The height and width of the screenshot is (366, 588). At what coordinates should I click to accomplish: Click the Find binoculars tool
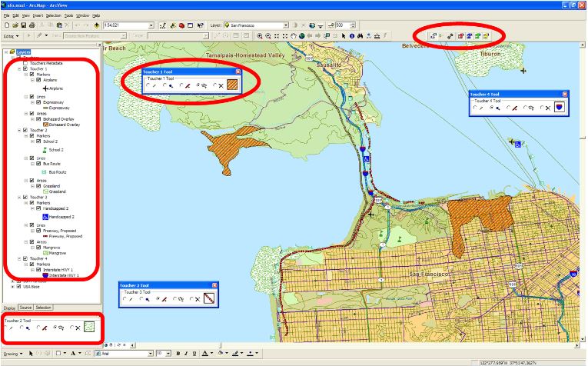tap(360, 35)
